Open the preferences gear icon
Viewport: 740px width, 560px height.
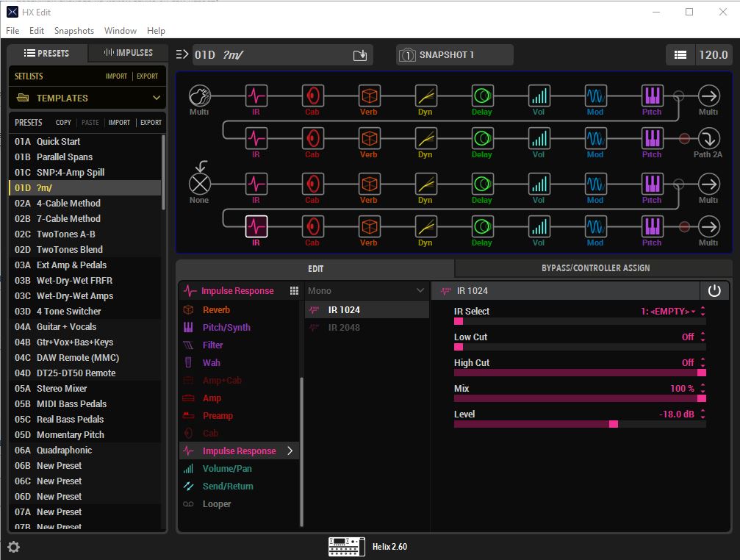(x=14, y=547)
